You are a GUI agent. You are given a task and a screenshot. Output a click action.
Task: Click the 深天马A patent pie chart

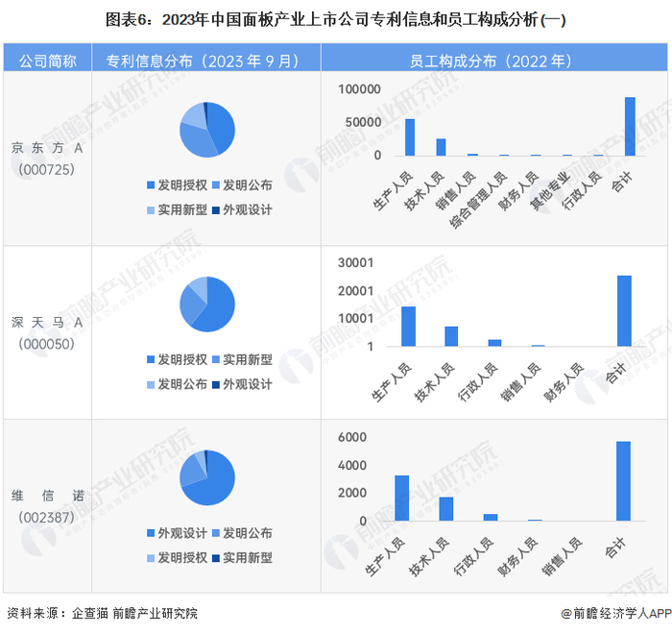pyautogui.click(x=207, y=304)
